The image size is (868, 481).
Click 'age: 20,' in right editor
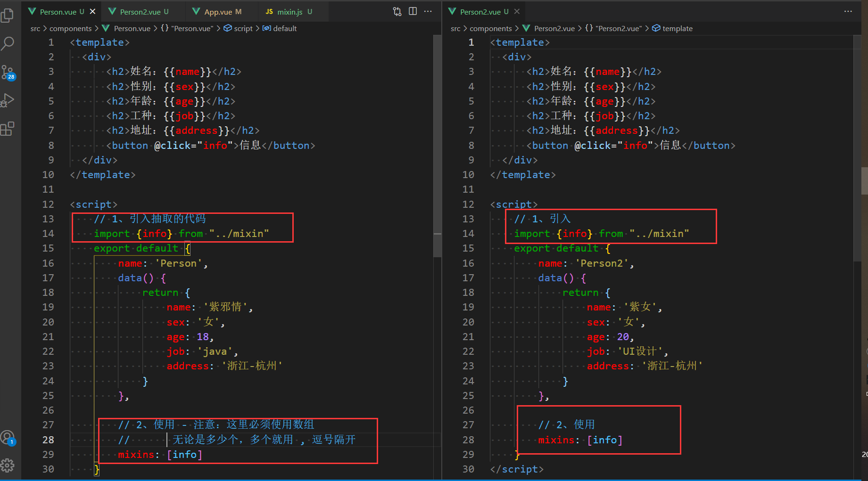tap(611, 337)
